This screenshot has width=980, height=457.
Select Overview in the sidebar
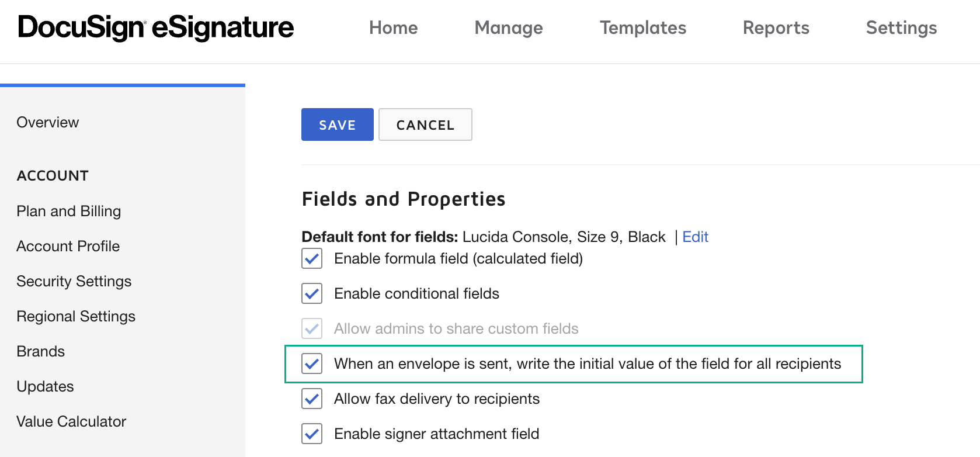click(47, 122)
